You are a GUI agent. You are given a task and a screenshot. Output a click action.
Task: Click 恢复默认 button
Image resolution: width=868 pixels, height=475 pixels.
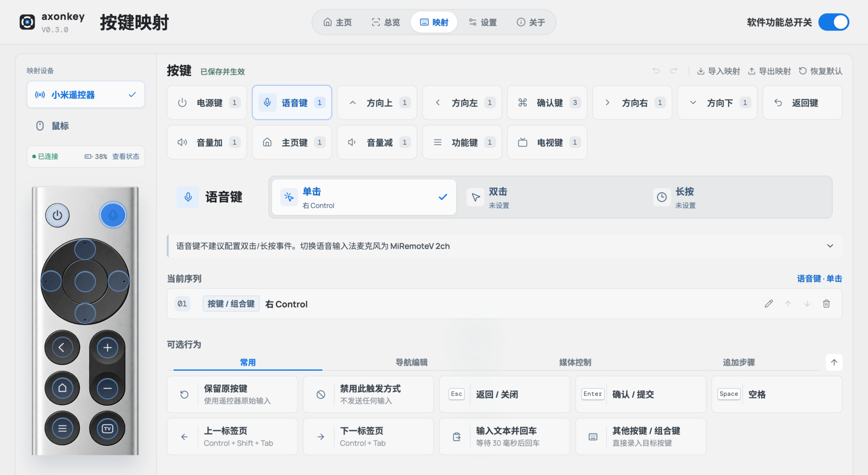click(820, 71)
